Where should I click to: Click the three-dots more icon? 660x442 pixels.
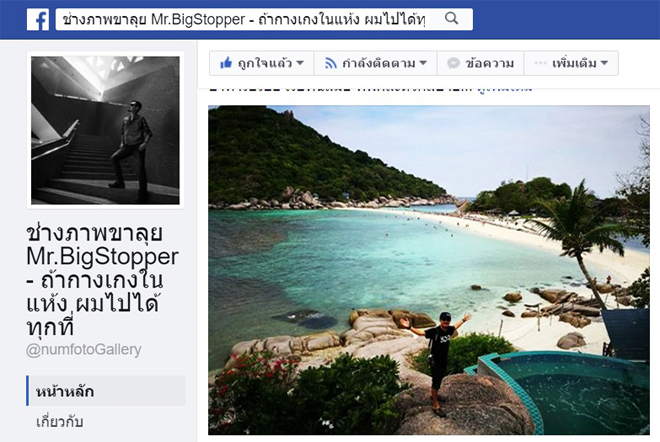point(540,63)
